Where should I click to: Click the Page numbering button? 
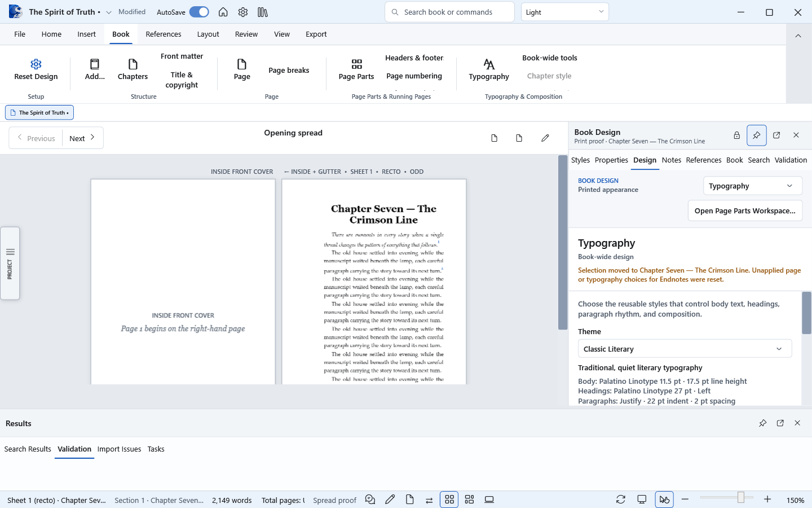point(414,76)
